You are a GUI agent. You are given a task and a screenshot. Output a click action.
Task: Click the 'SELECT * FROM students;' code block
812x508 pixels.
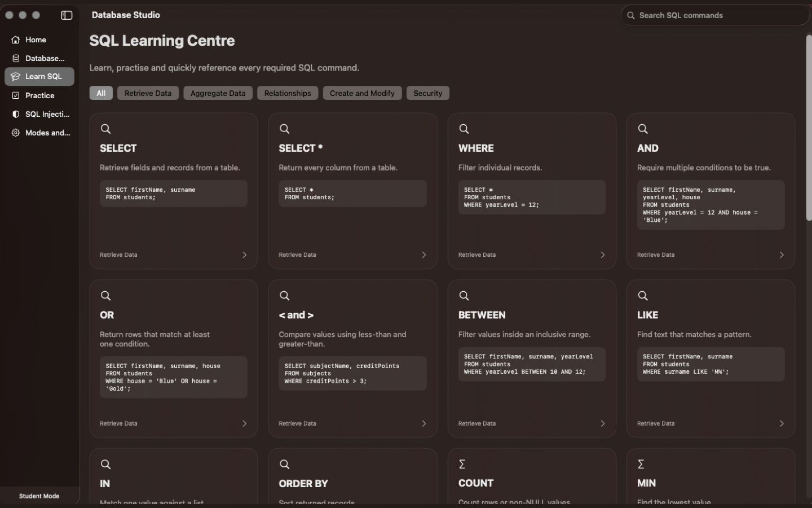[x=352, y=194]
